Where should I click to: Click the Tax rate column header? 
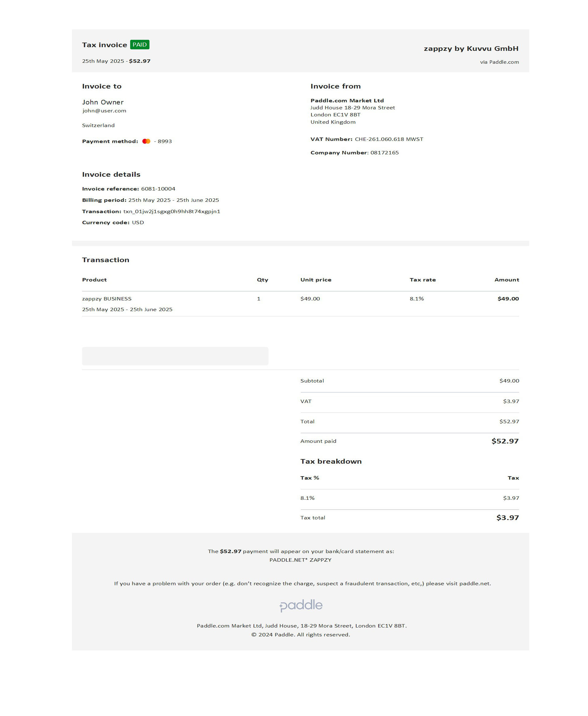[422, 280]
